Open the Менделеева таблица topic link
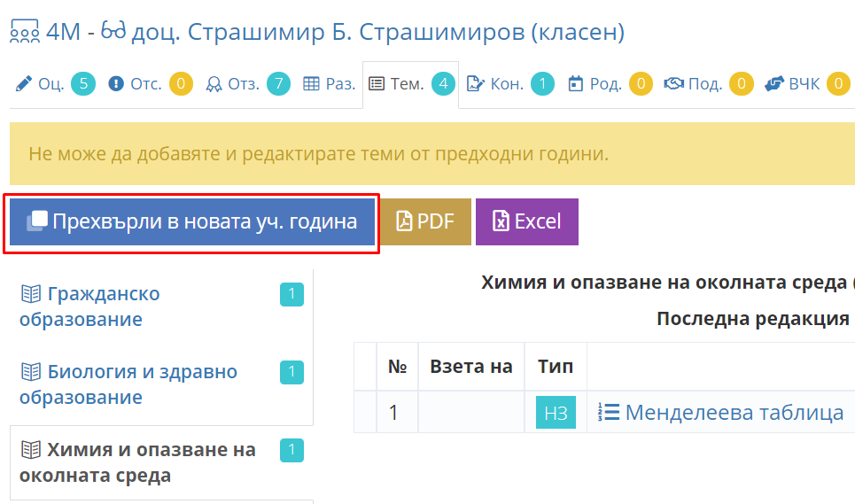This screenshot has width=855, height=504. [x=734, y=413]
